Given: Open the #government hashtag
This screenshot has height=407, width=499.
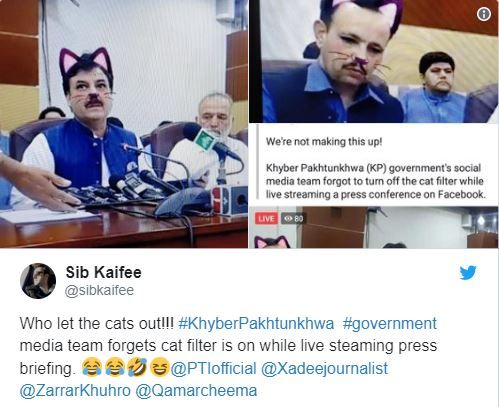Looking at the screenshot, I should 390,324.
